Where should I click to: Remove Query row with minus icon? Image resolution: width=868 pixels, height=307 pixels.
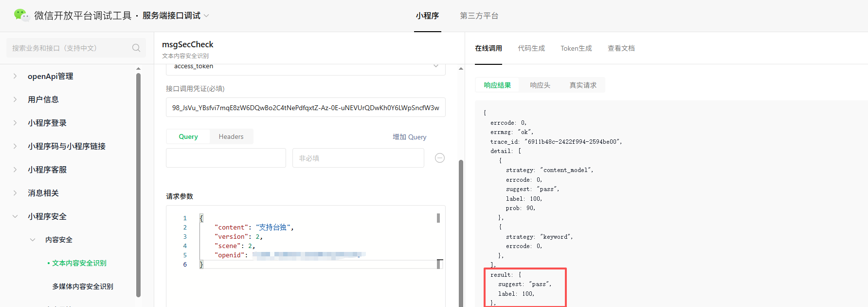440,158
